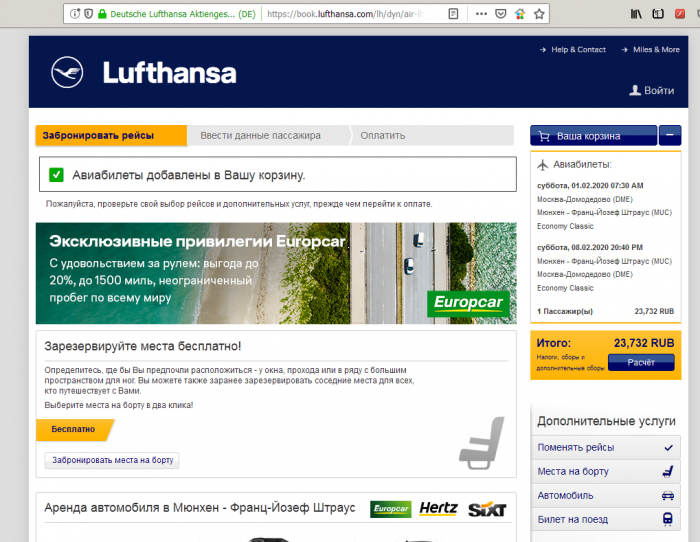Click the train icon next to Билет на поезд

coord(668,519)
